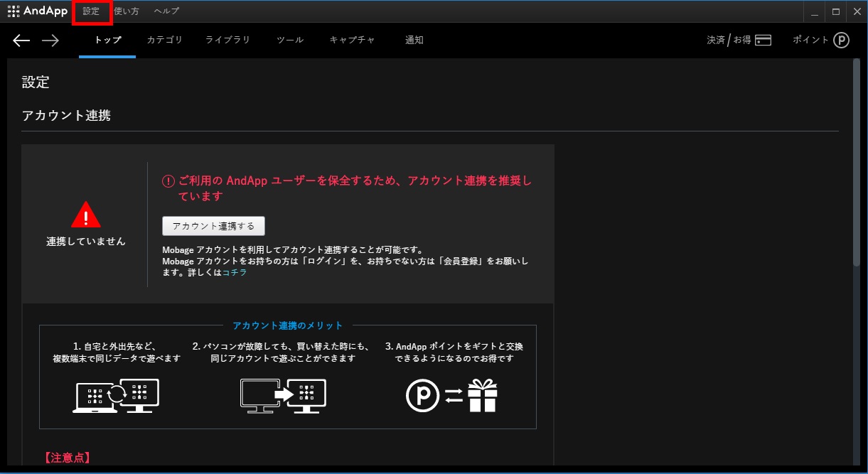Image resolution: width=868 pixels, height=474 pixels.
Task: Click the multi-device sync illustration icon
Action: coord(116,396)
